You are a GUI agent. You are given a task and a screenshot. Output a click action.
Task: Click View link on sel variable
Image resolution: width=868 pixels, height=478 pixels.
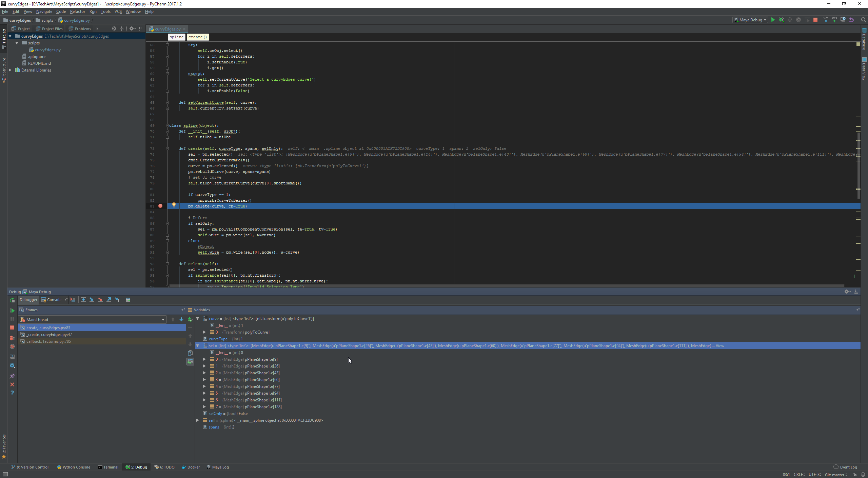[x=720, y=346]
